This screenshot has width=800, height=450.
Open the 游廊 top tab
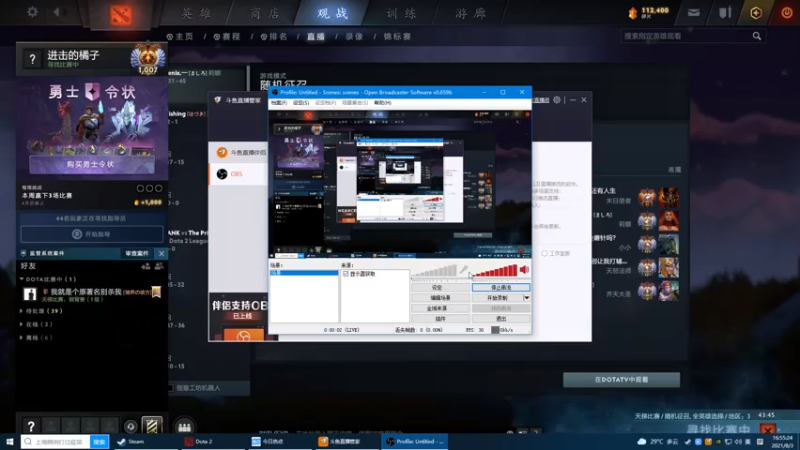470,14
